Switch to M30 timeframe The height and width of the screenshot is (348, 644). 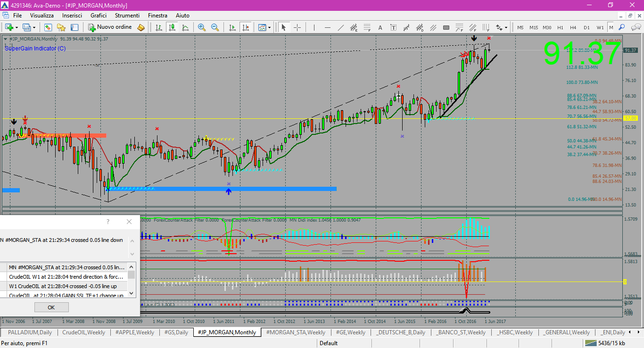tap(547, 27)
